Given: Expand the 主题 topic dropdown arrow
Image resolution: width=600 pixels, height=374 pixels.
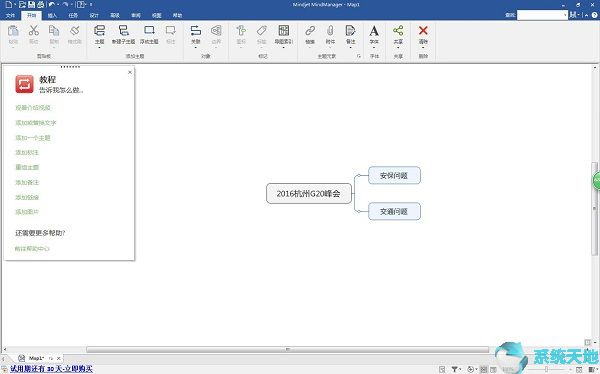Looking at the screenshot, I should pyautogui.click(x=99, y=47).
